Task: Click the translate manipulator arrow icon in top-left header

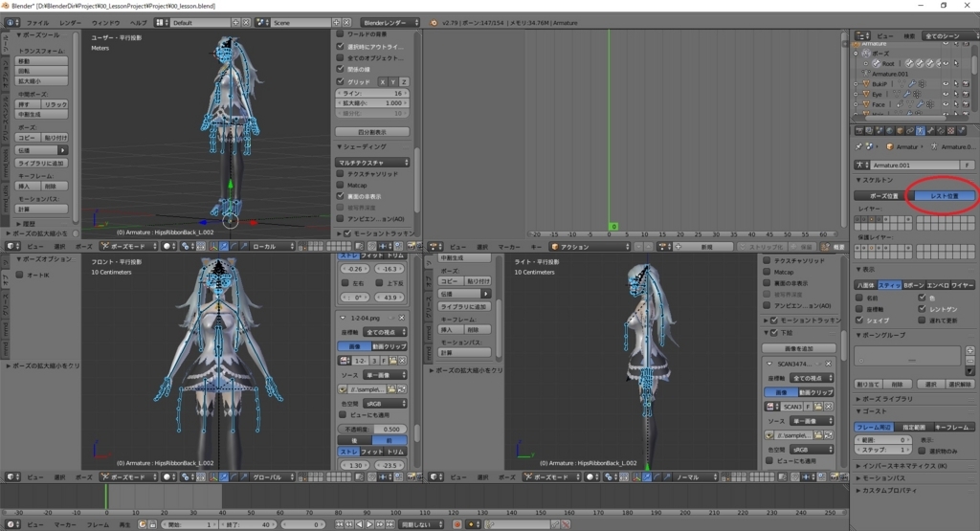Action: [224, 246]
